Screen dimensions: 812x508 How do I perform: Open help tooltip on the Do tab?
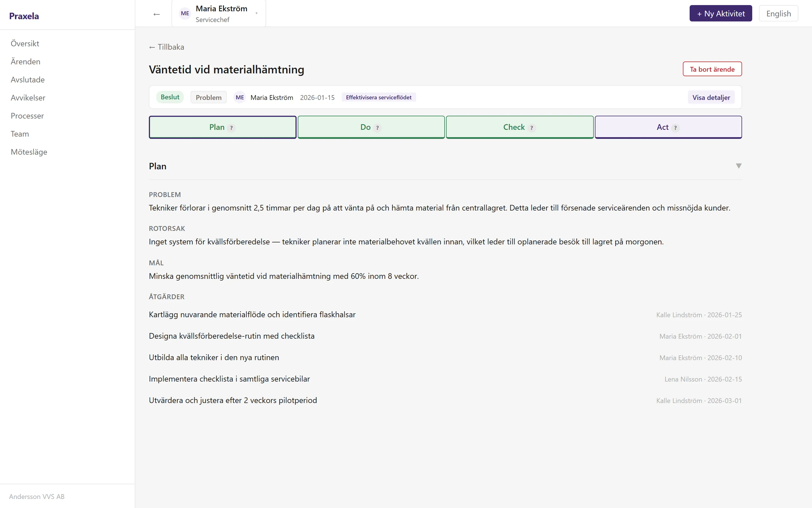(x=378, y=128)
